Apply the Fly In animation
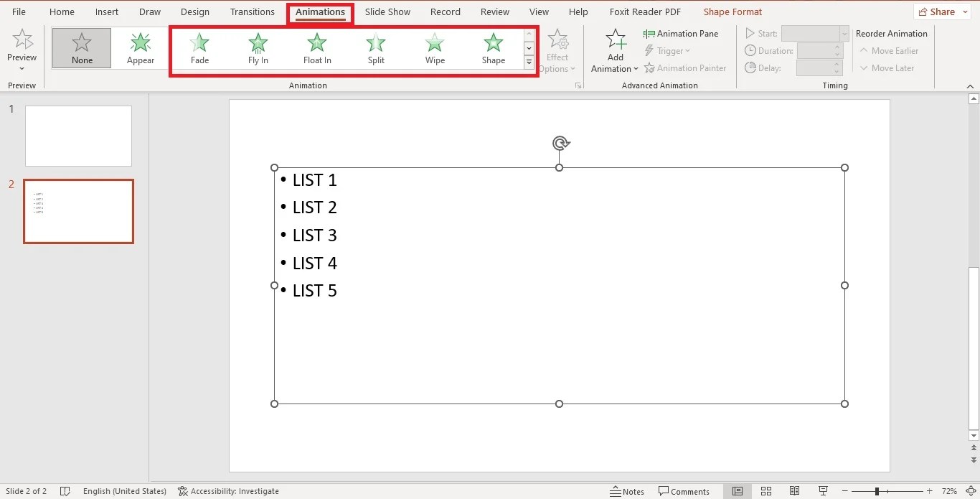Viewport: 980px width, 499px height. coord(258,47)
